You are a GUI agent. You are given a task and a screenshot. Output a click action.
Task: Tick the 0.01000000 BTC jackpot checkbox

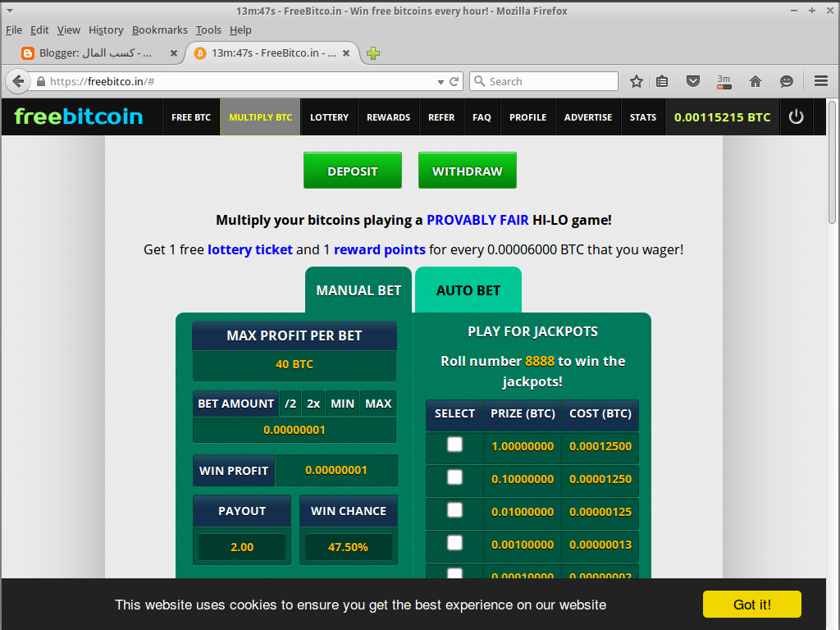pyautogui.click(x=454, y=510)
